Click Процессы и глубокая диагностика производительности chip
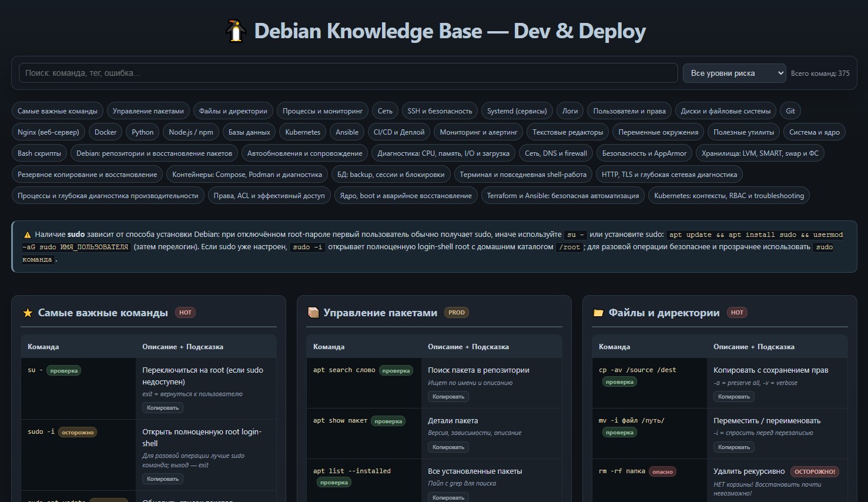Image resolution: width=868 pixels, height=502 pixels. [108, 196]
